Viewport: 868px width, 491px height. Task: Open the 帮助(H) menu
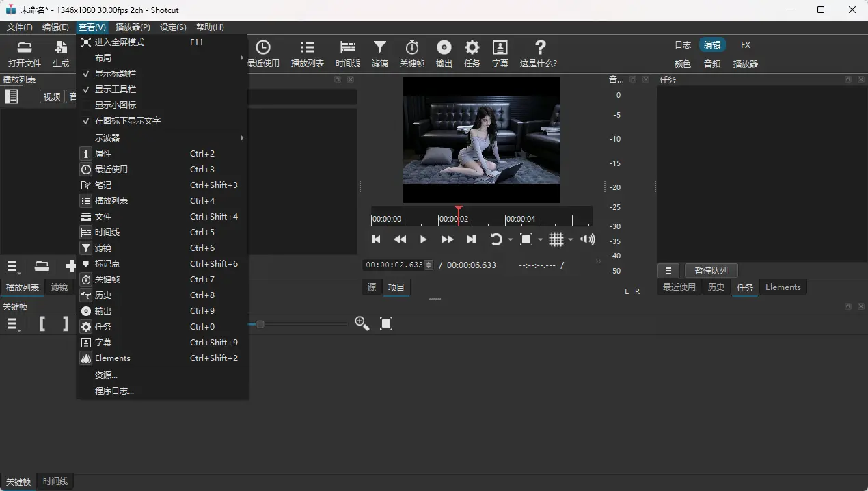210,27
